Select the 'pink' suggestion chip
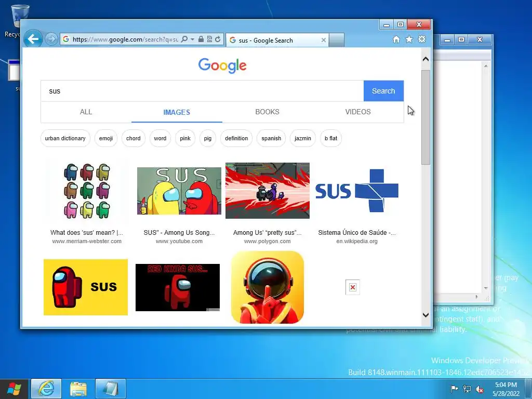The height and width of the screenshot is (399, 532). (x=185, y=138)
